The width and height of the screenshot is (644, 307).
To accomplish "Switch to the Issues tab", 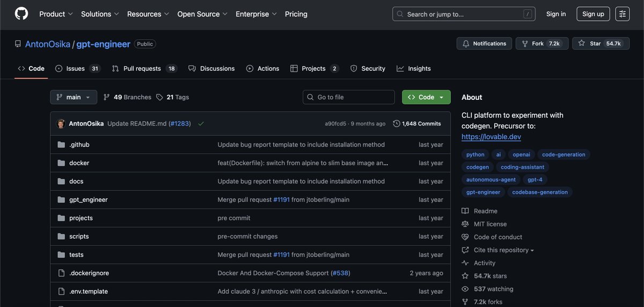I will click(x=78, y=69).
